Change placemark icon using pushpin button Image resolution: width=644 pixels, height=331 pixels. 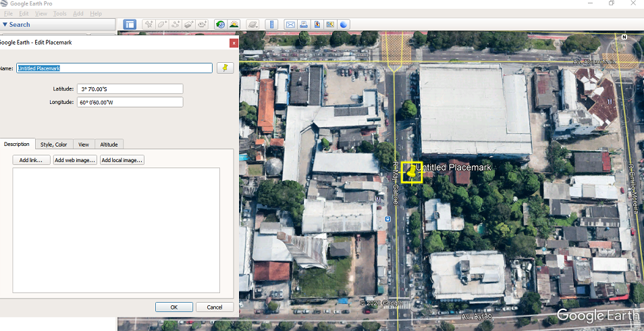tap(225, 68)
